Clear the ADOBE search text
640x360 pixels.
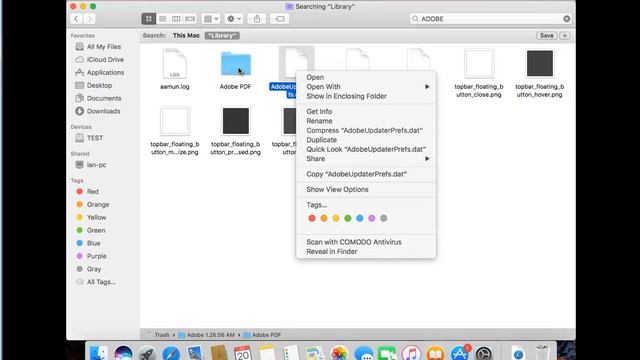567,19
